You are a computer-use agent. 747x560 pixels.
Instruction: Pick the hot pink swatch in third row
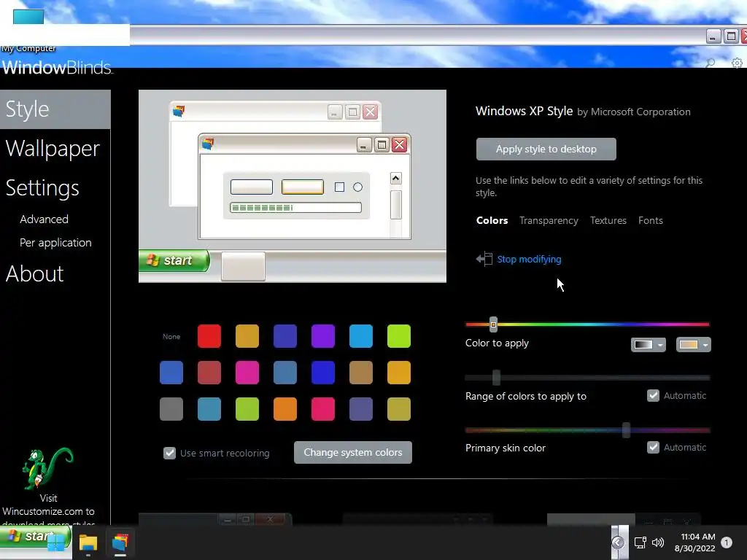(323, 409)
